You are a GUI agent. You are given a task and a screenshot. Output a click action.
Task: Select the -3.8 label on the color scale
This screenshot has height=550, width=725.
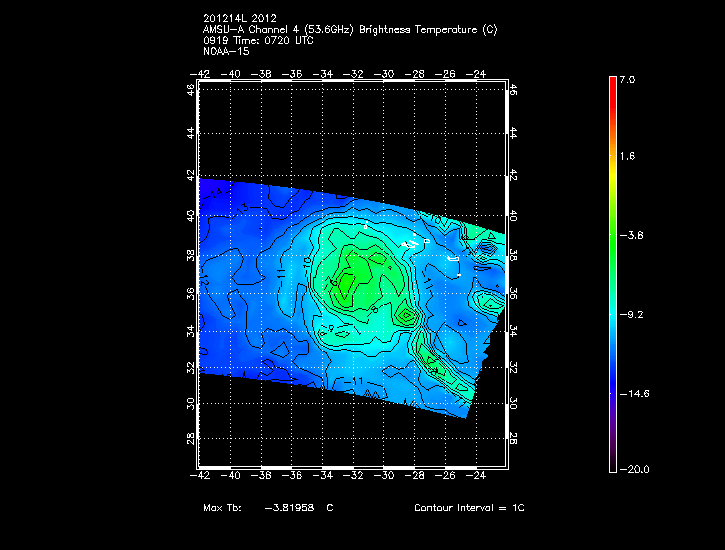631,235
